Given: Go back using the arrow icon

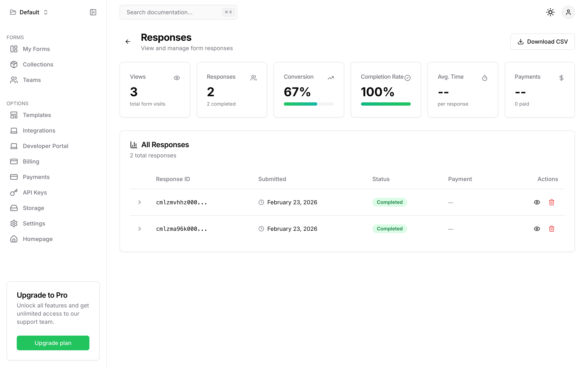Looking at the screenshot, I should pyautogui.click(x=128, y=41).
